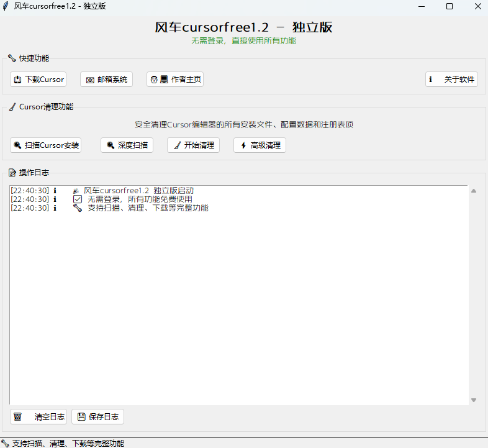Click the checkmark icon in log entry 无需登录
Screen dimensions: 488x448
click(x=78, y=199)
